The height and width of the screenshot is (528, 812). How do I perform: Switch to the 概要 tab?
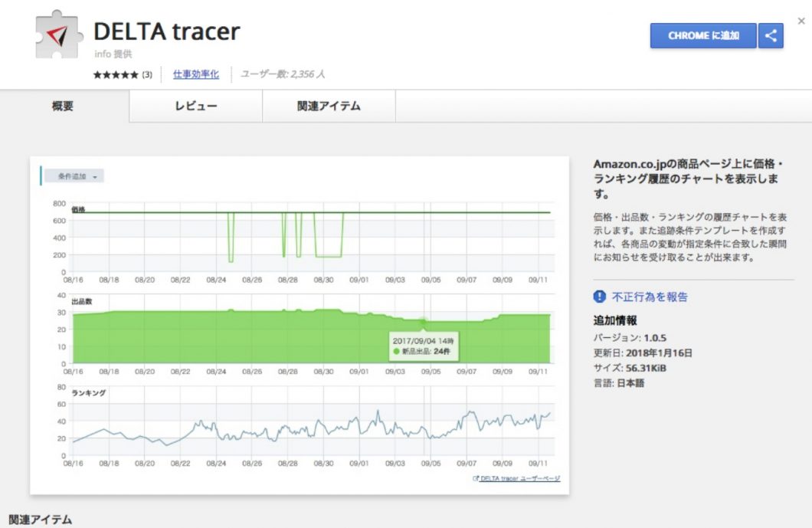[x=63, y=107]
